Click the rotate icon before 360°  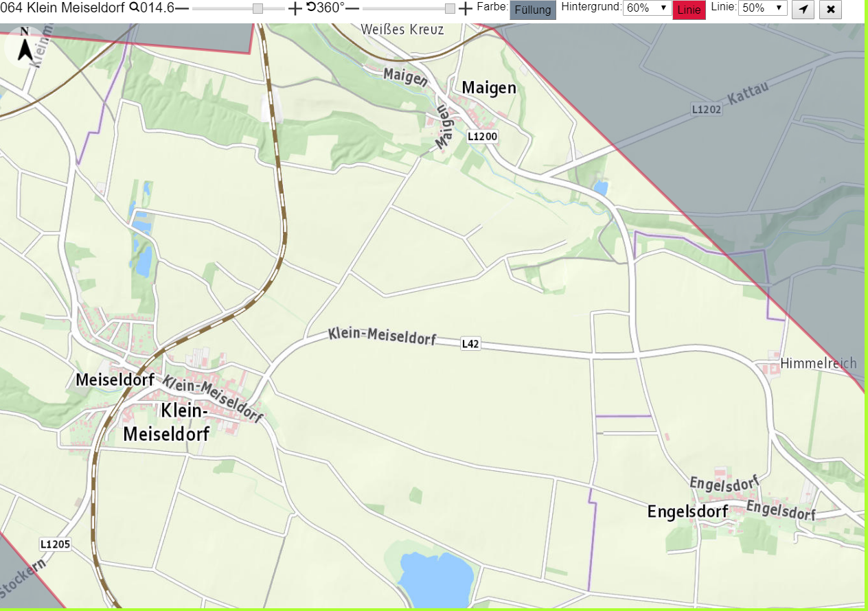(x=311, y=8)
